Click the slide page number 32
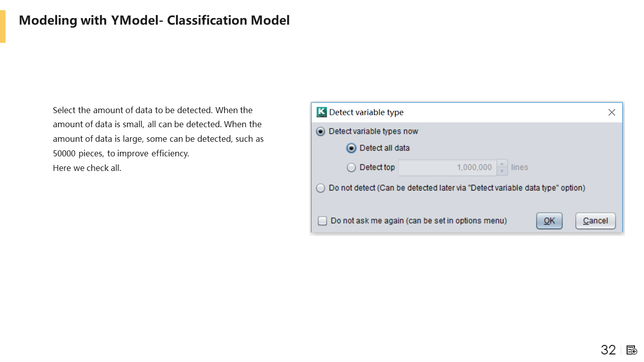The height and width of the screenshot is (362, 644). (x=608, y=350)
